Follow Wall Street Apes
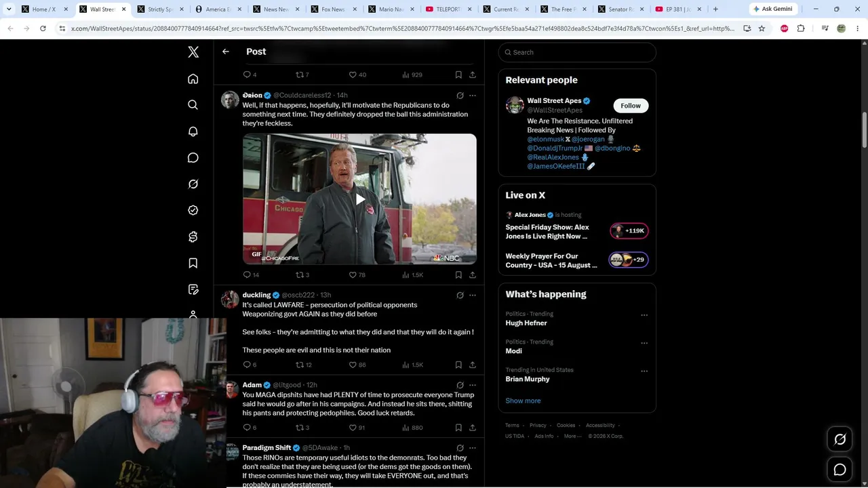 click(x=631, y=106)
